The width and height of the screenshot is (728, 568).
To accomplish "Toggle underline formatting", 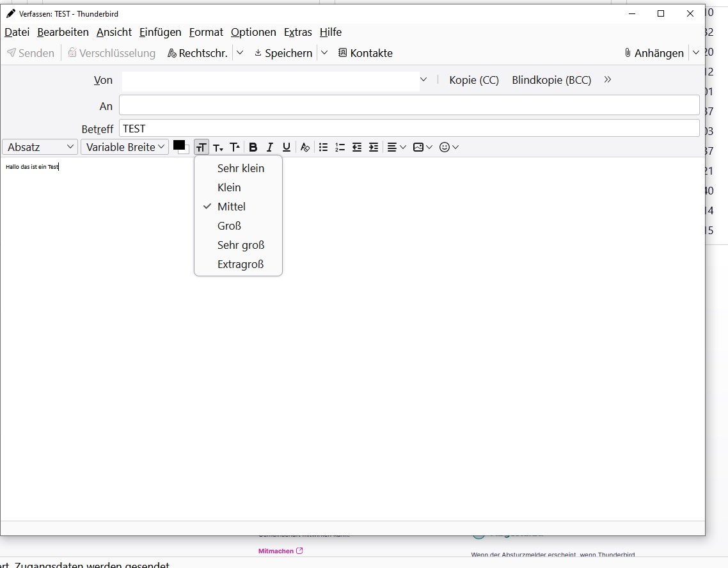I will (287, 147).
